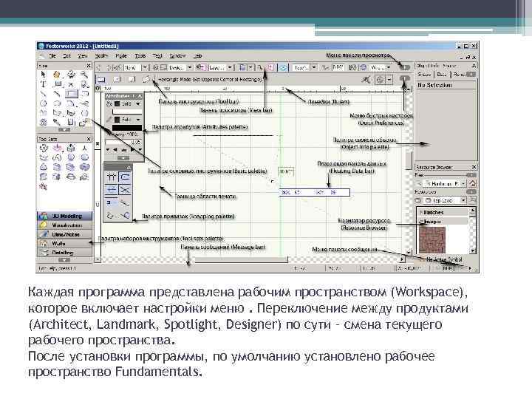This screenshot has width=532, height=399.
Task: Open the View menu
Action: coord(83,56)
